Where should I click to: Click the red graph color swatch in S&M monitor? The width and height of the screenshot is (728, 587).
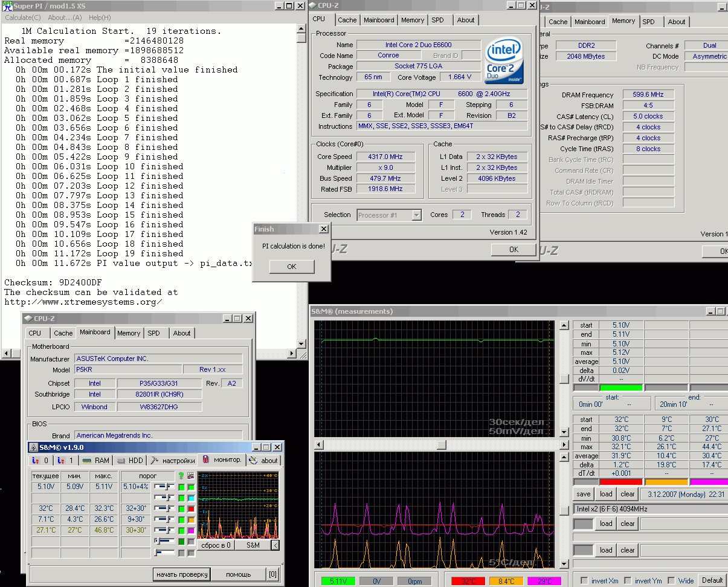(x=191, y=508)
